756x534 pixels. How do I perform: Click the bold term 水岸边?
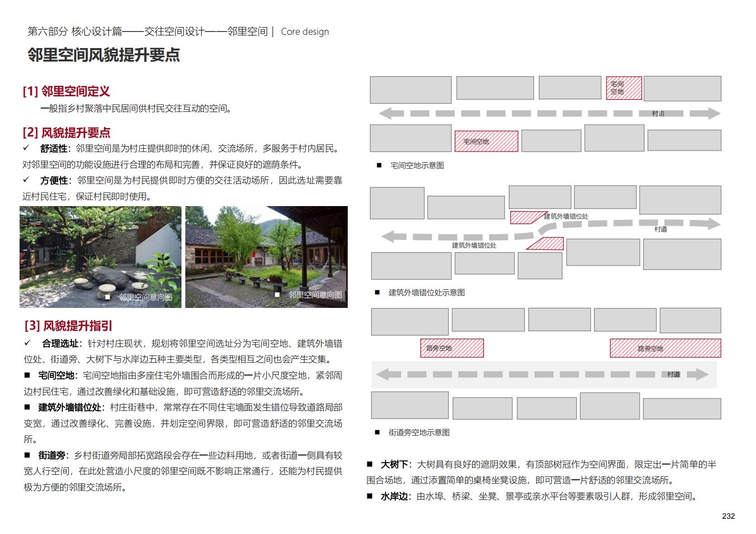(394, 496)
